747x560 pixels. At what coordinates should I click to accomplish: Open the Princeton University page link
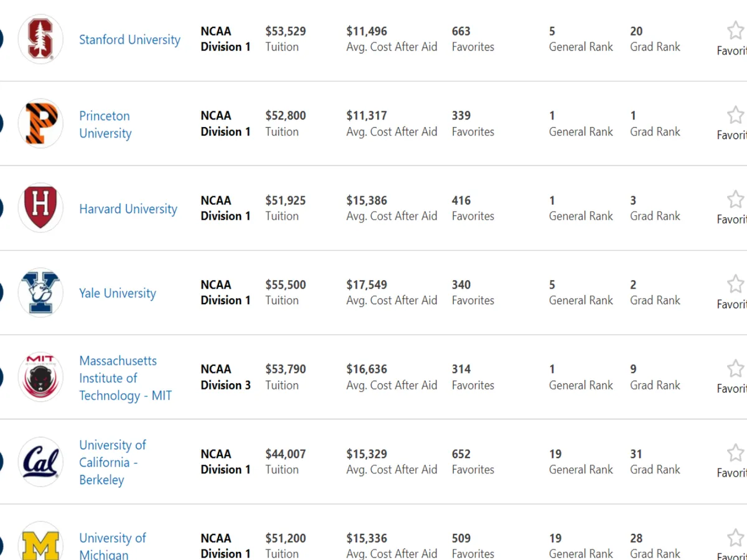click(x=105, y=124)
